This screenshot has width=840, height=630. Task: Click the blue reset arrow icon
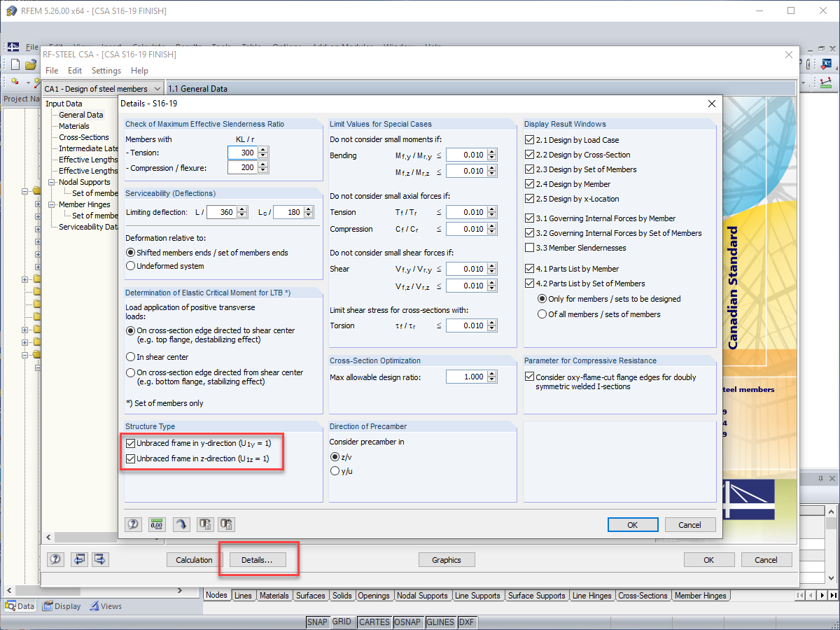pyautogui.click(x=181, y=524)
